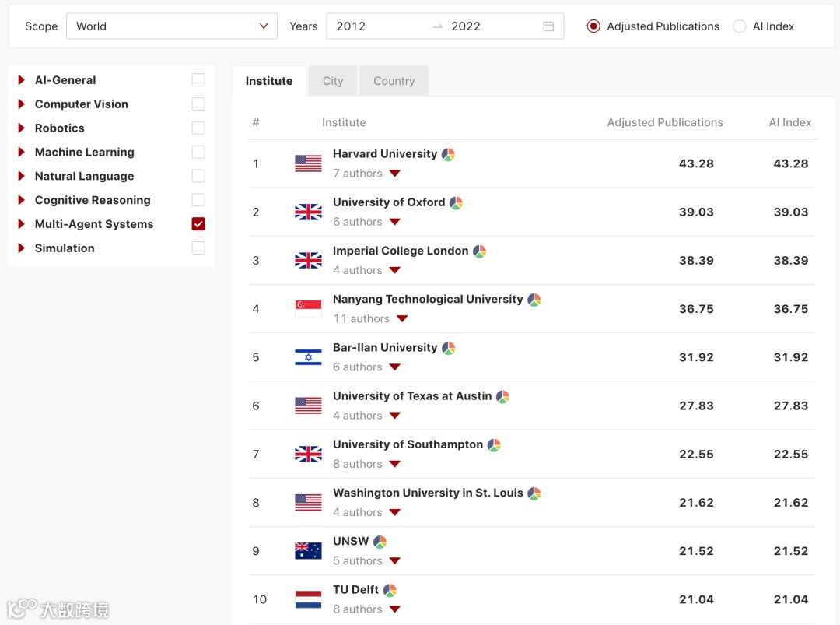Open Washington University in St. Louis's pie chart icon
This screenshot has height=625, width=840.
(534, 493)
